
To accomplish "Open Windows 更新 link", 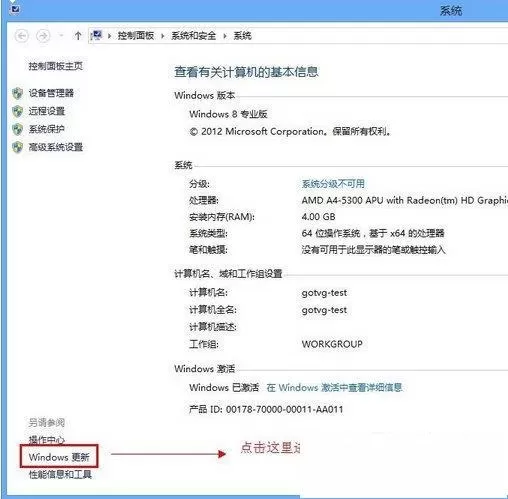I will (x=59, y=457).
